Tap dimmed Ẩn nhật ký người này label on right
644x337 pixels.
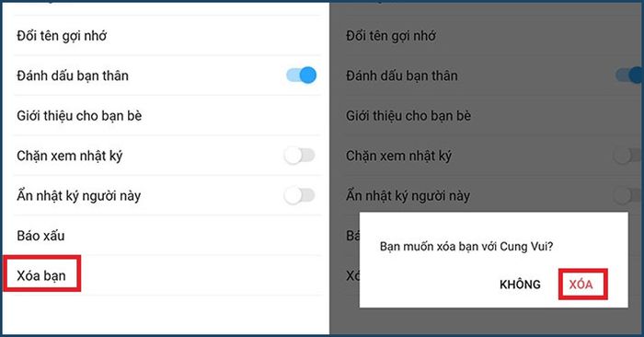tap(408, 195)
